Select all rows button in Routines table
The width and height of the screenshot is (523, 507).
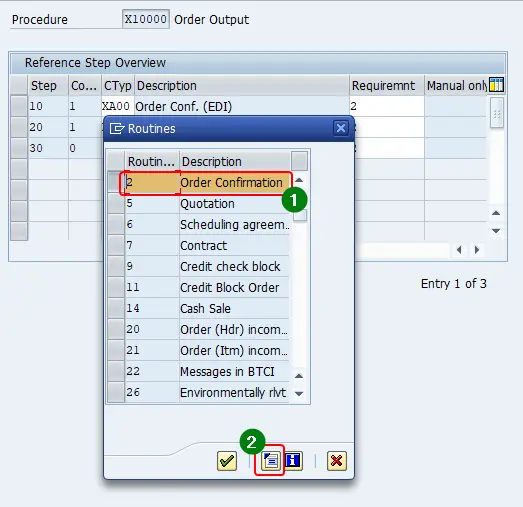pos(116,161)
